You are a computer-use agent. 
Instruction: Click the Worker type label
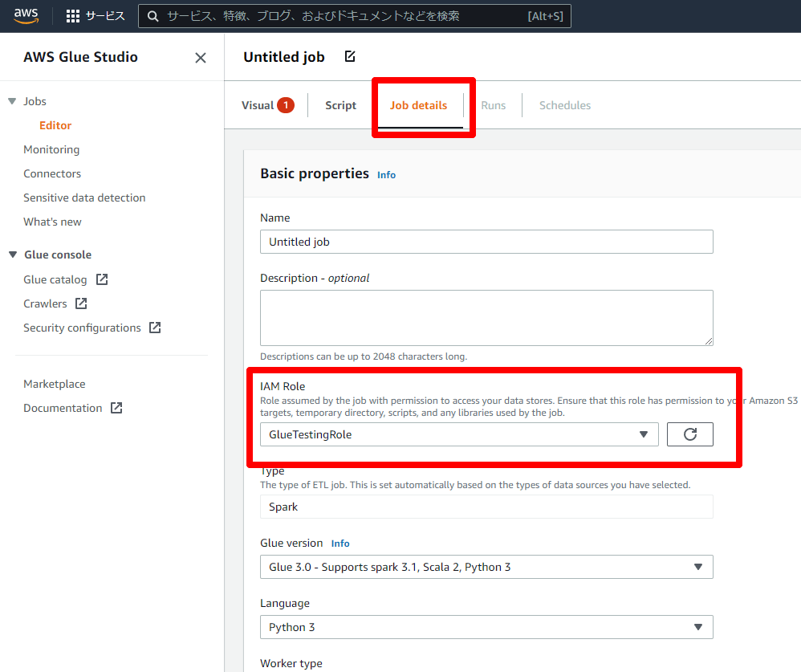coord(291,663)
